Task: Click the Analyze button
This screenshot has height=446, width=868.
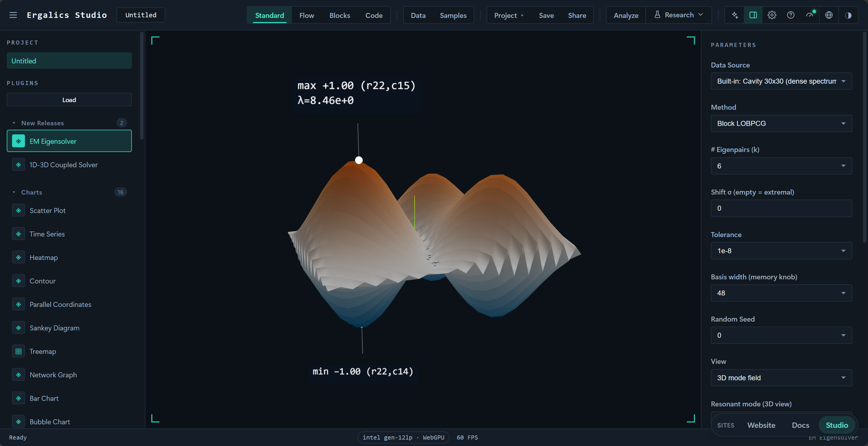Action: pos(626,15)
